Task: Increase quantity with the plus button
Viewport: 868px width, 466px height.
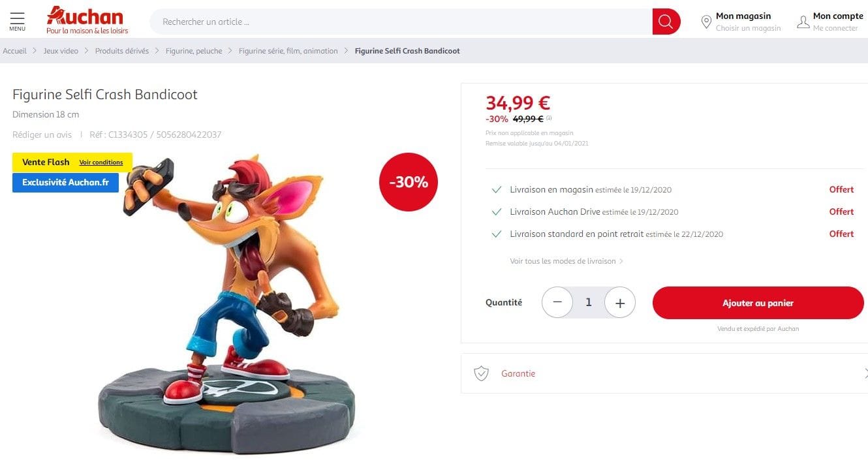Action: [620, 302]
